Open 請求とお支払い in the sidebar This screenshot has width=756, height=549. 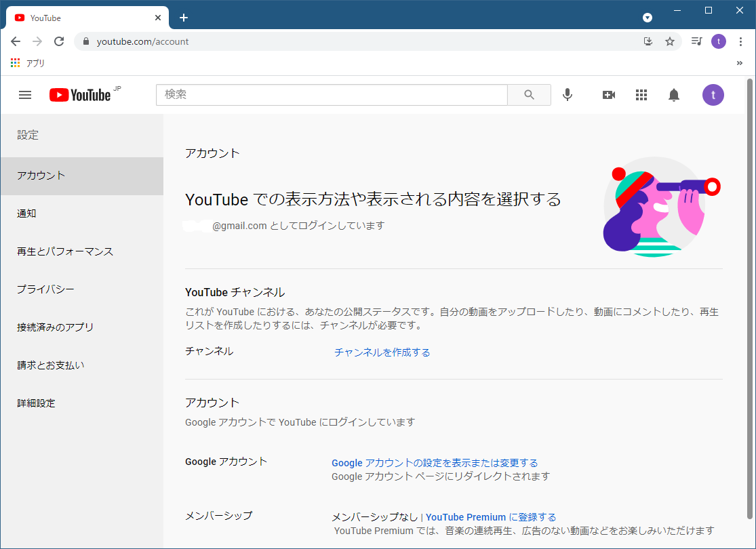click(82, 365)
